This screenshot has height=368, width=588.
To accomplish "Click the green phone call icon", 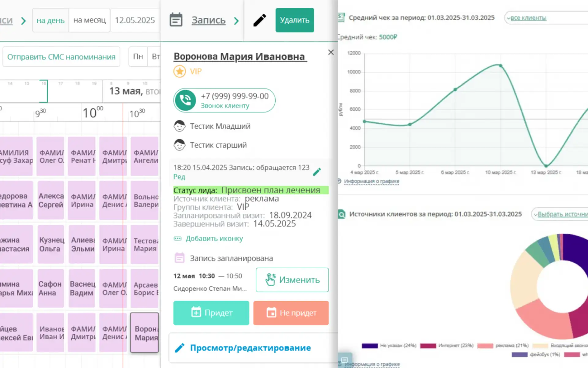I will (x=185, y=100).
